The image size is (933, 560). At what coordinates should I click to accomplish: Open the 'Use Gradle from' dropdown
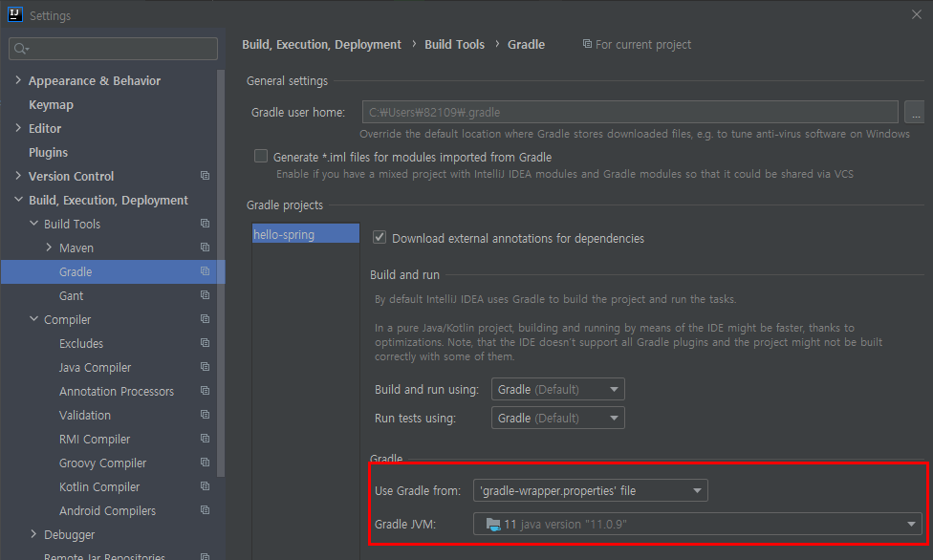590,490
